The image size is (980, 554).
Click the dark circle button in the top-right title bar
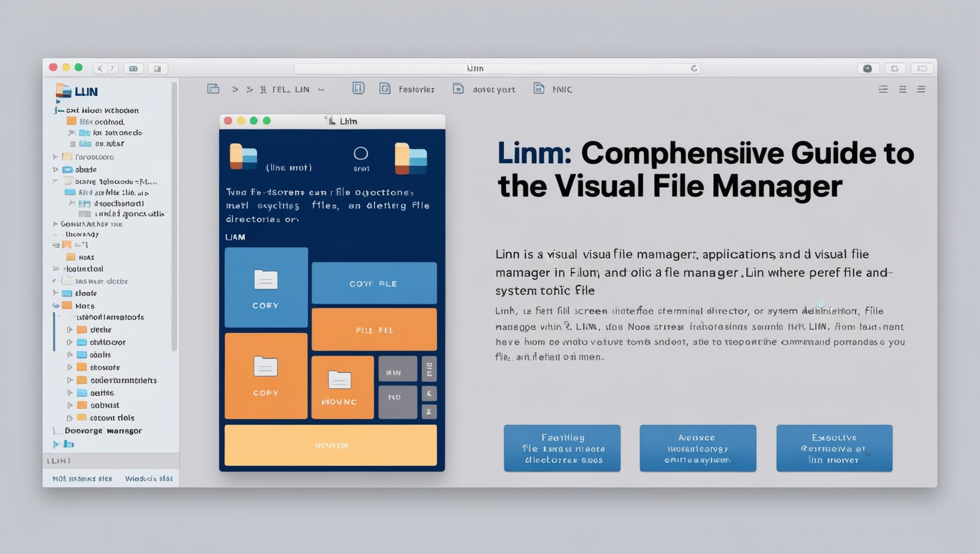(867, 68)
